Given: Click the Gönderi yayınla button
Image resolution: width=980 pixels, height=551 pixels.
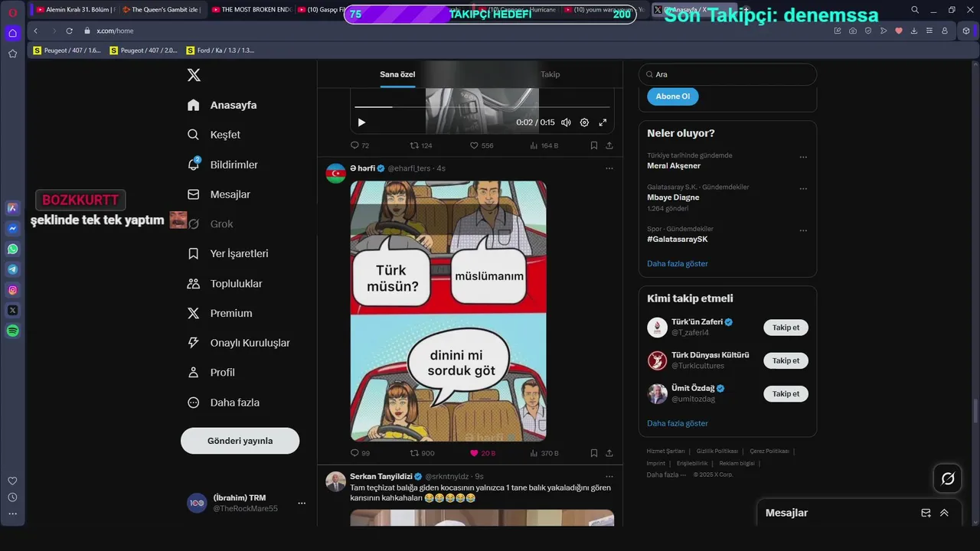Looking at the screenshot, I should pyautogui.click(x=240, y=441).
